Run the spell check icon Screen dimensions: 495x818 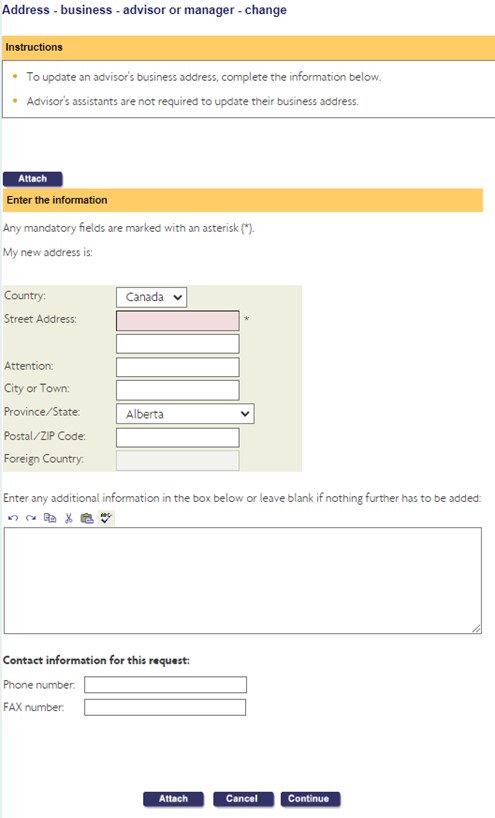click(106, 518)
